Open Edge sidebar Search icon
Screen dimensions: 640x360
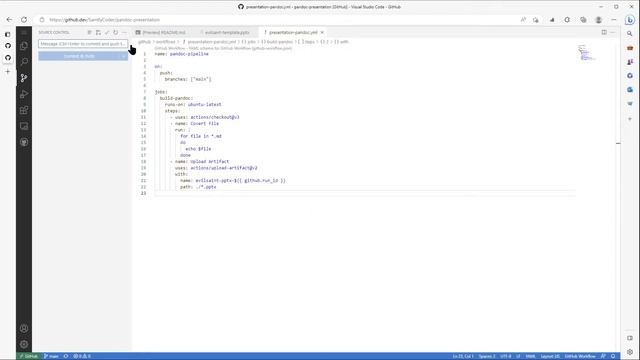point(630,34)
